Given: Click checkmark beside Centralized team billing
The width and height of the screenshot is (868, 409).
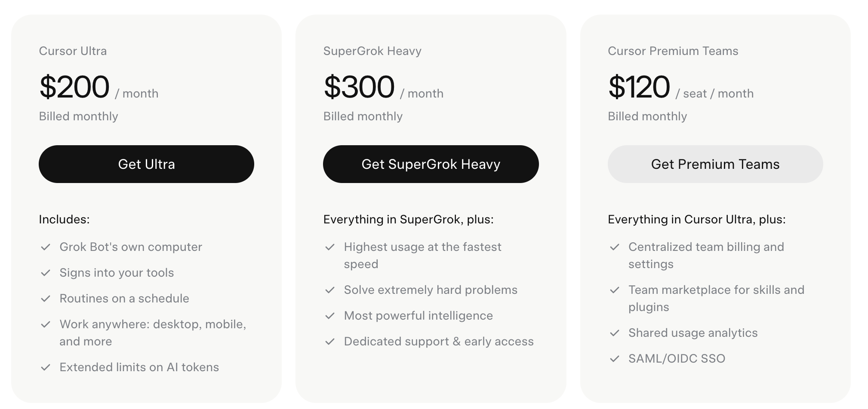Looking at the screenshot, I should 615,247.
